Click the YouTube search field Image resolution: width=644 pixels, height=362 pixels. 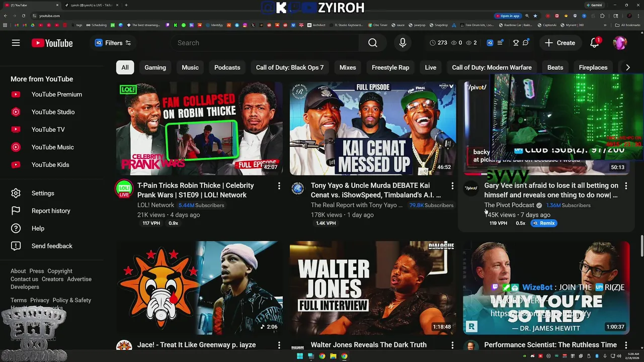264,43
